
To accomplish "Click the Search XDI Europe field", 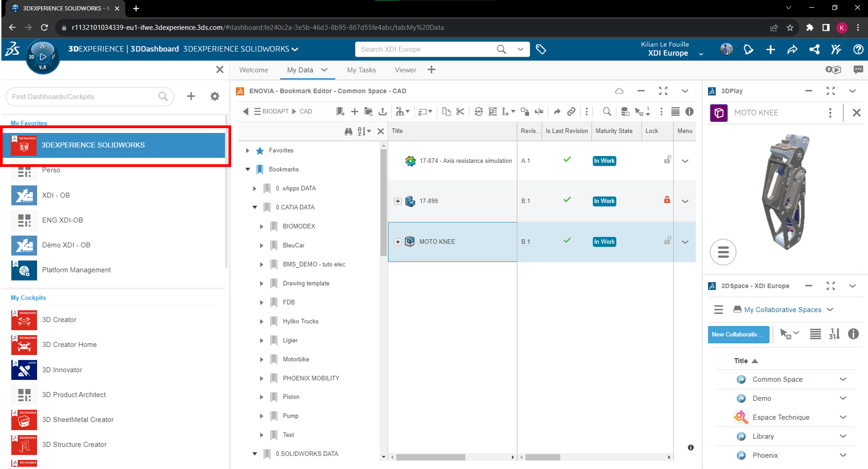I will point(425,49).
